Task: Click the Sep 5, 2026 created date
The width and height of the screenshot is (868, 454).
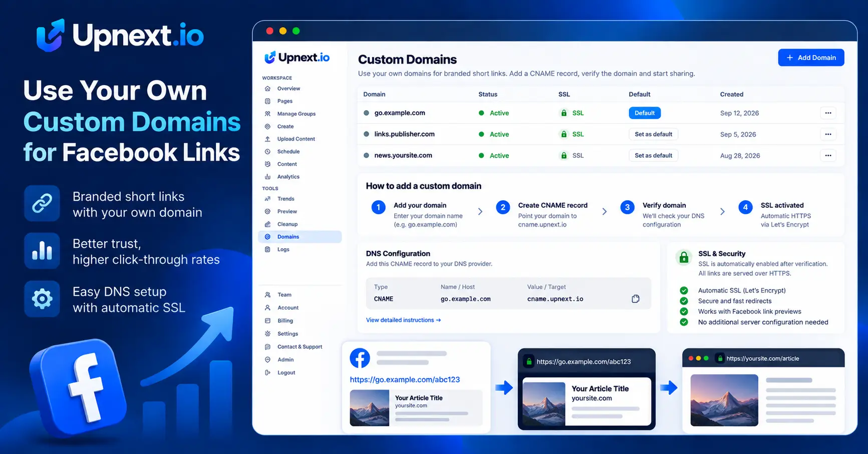Action: click(738, 134)
